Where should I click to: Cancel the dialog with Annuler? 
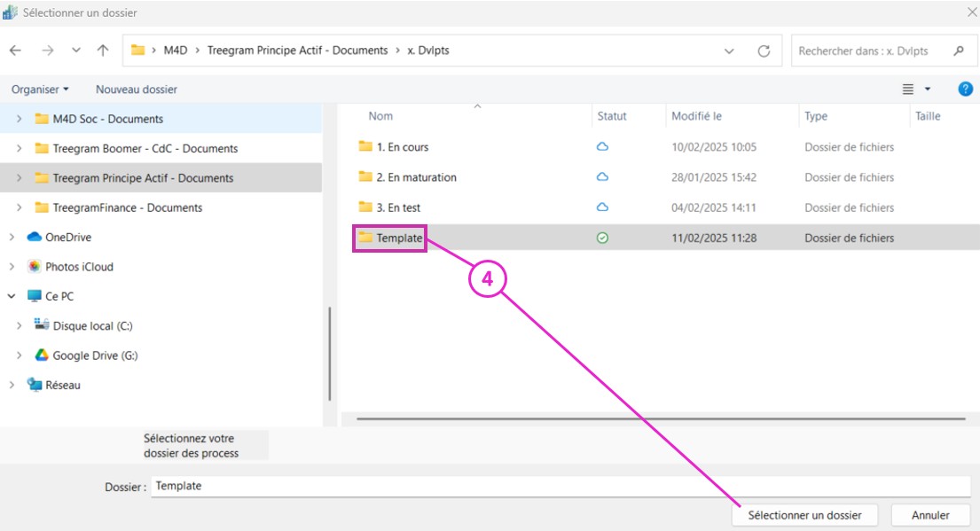click(x=930, y=515)
